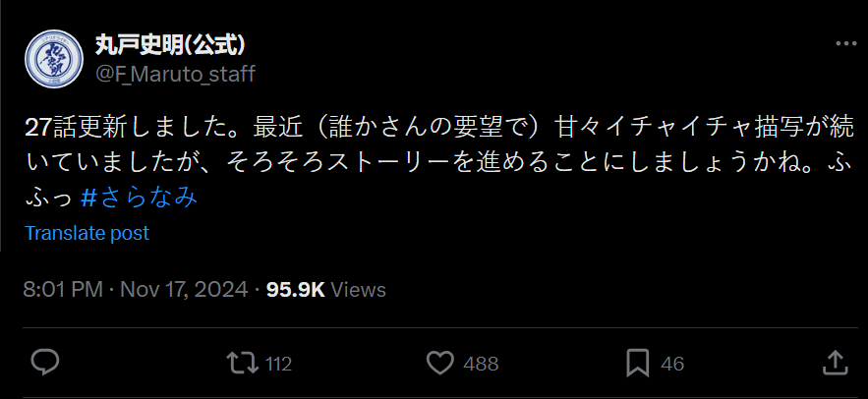The height and width of the screenshot is (399, 868).
Task: Visit the @F_Maruto_staff handle link
Action: (176, 74)
